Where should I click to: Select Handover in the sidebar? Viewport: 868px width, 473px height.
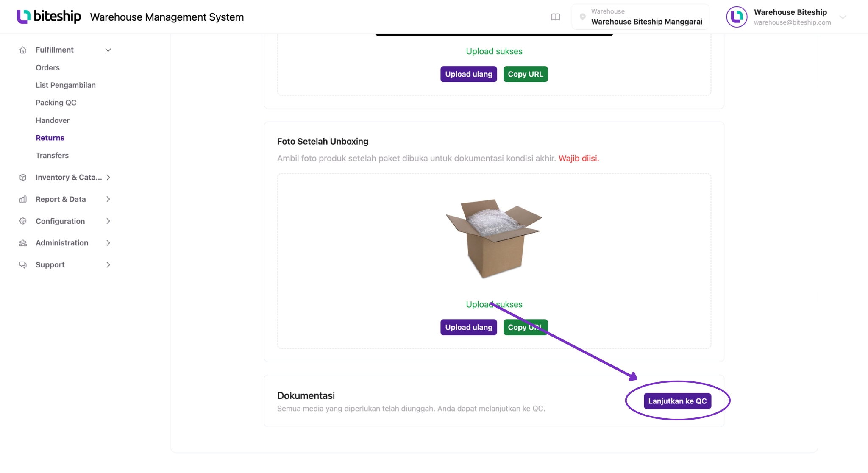53,120
